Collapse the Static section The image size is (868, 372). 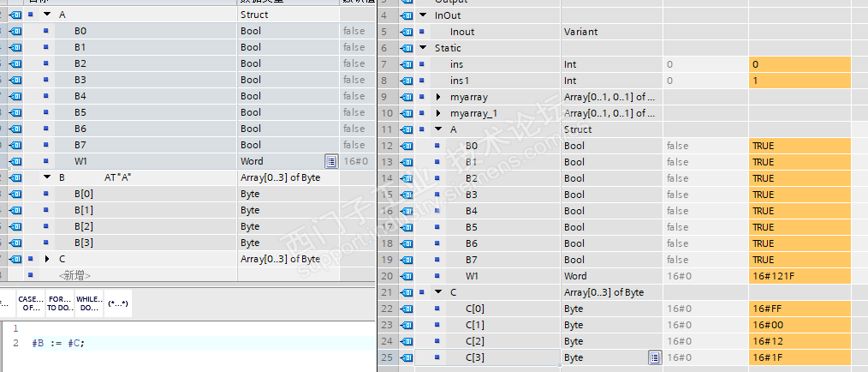(423, 48)
